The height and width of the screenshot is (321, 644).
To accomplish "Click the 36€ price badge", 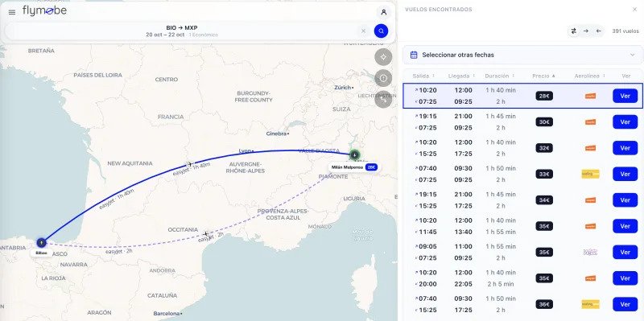I will point(544,304).
